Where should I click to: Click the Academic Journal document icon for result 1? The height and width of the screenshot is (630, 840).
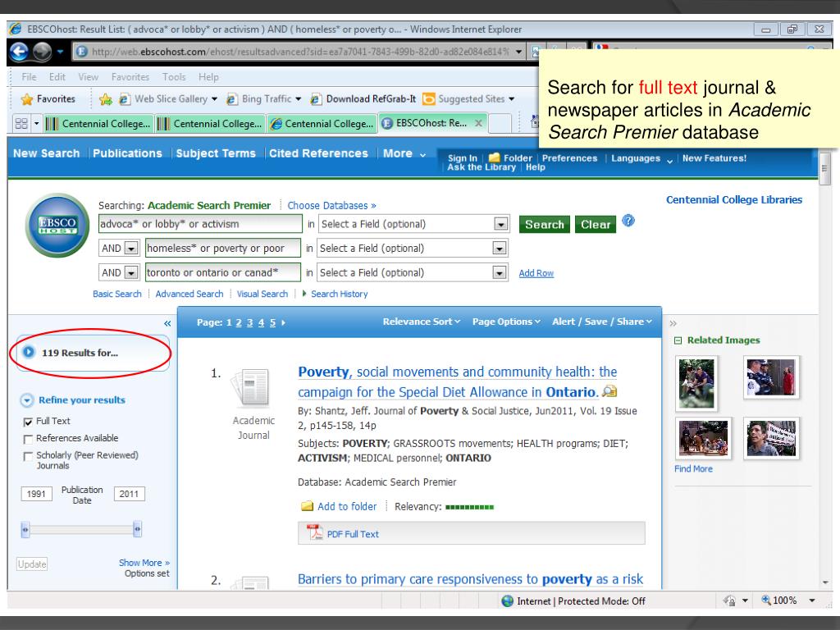click(250, 387)
